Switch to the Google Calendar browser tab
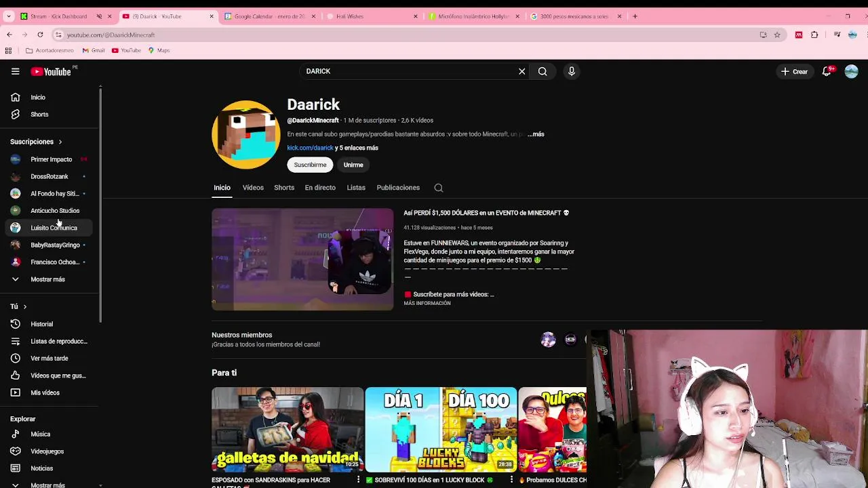868x488 pixels. [x=270, y=16]
